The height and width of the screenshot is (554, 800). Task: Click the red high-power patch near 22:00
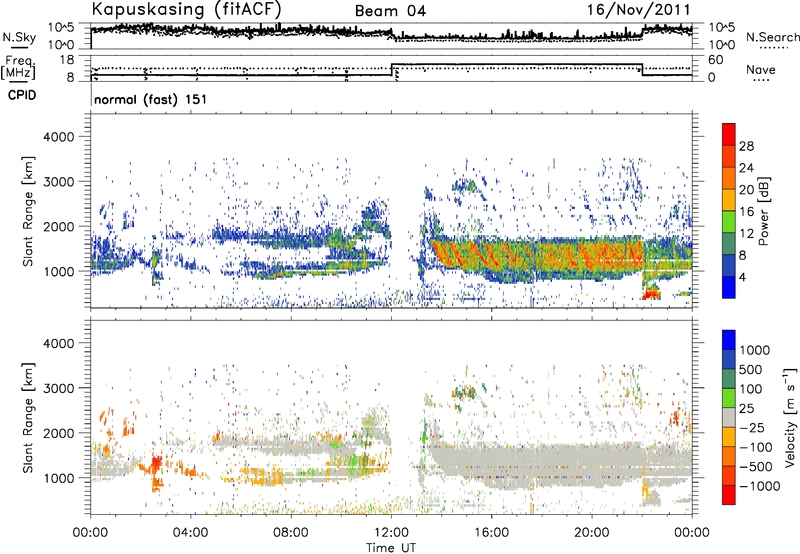coord(651,294)
